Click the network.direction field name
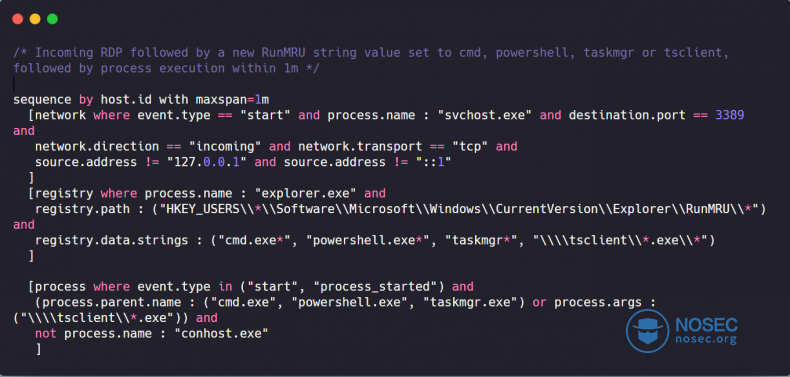 97,146
